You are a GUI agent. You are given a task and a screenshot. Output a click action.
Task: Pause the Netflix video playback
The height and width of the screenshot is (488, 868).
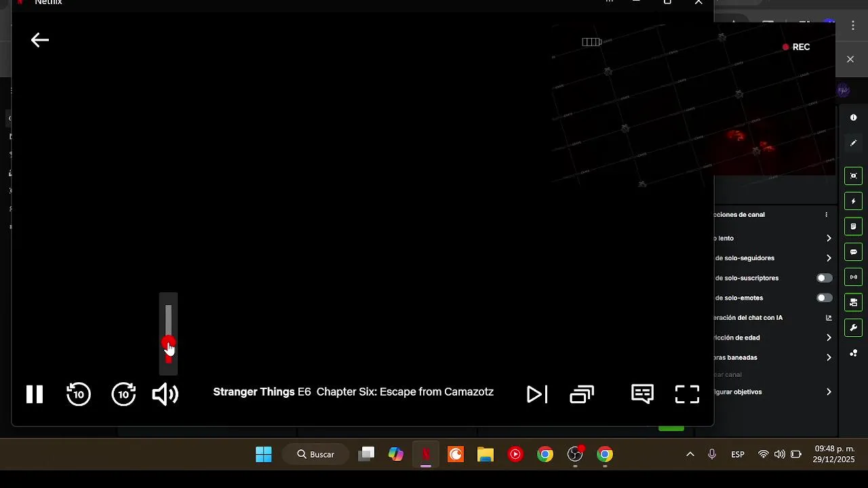point(35,394)
